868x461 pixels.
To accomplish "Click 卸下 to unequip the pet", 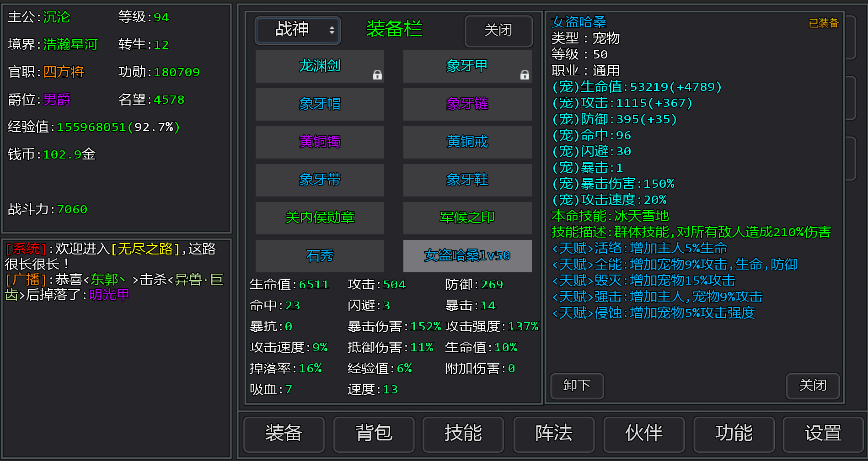I will pyautogui.click(x=577, y=386).
